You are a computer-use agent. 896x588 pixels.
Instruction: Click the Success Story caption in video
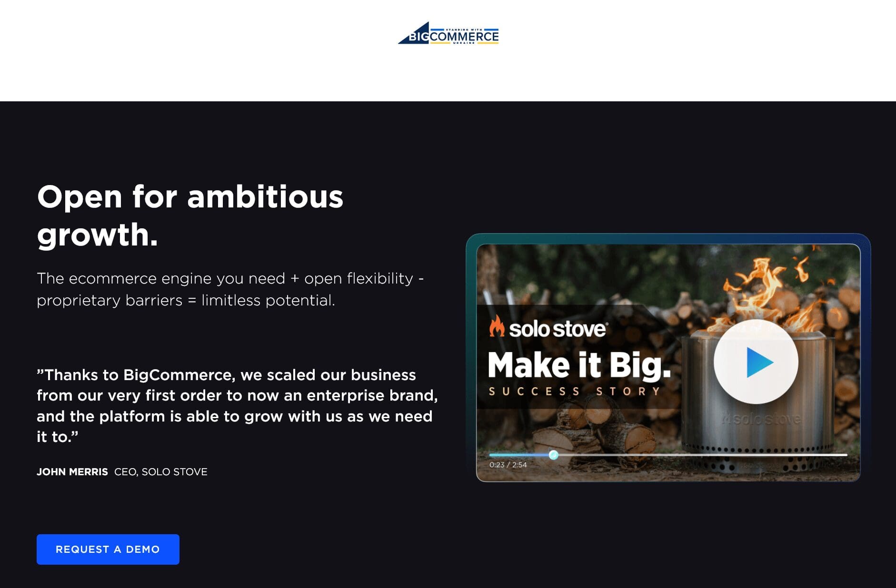tap(575, 392)
